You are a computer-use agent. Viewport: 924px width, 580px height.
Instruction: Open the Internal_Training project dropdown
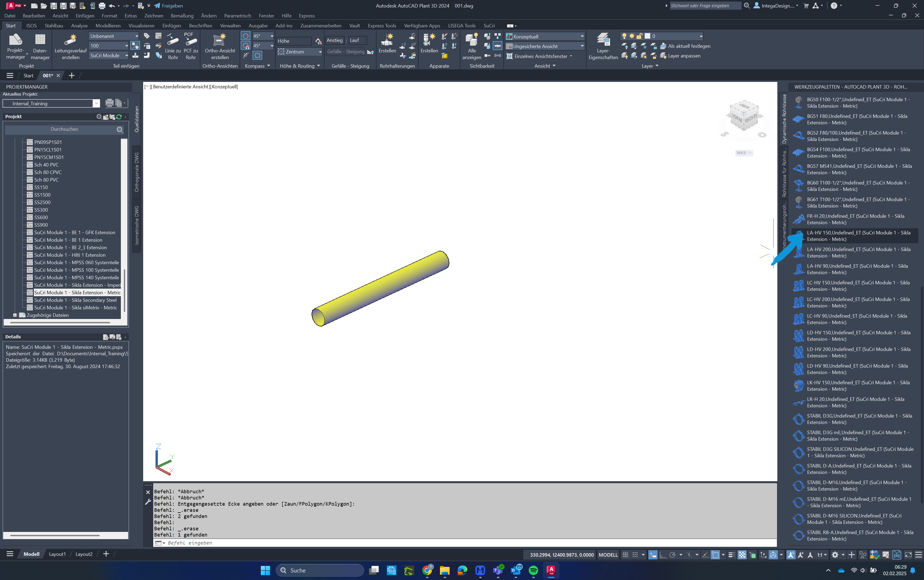tap(97, 104)
